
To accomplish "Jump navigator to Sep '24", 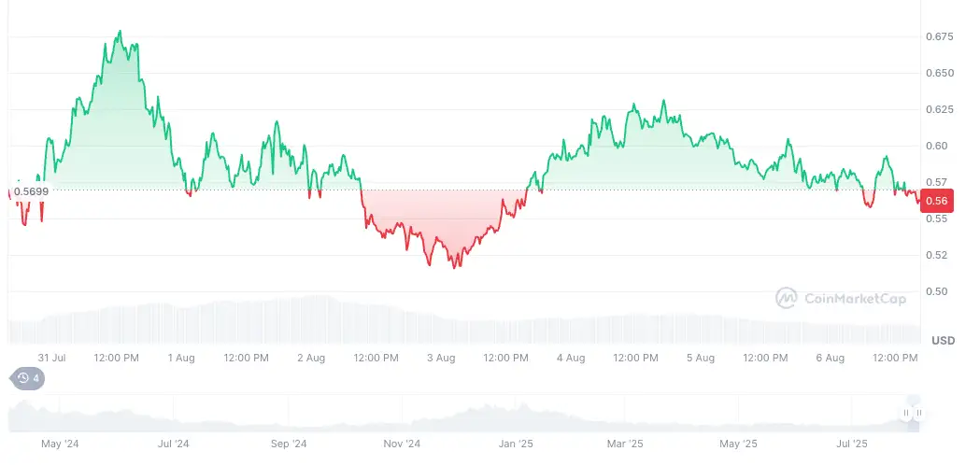I will pos(287,444).
